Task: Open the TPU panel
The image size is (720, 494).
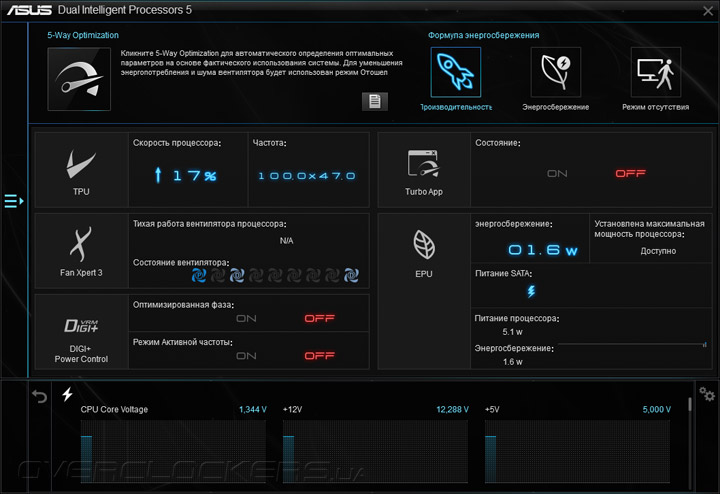Action: (x=81, y=170)
